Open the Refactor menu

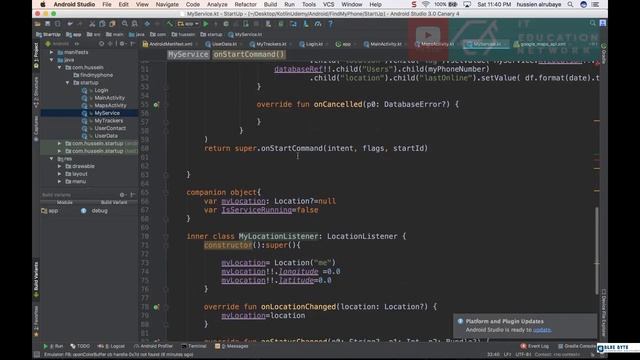click(x=245, y=4)
